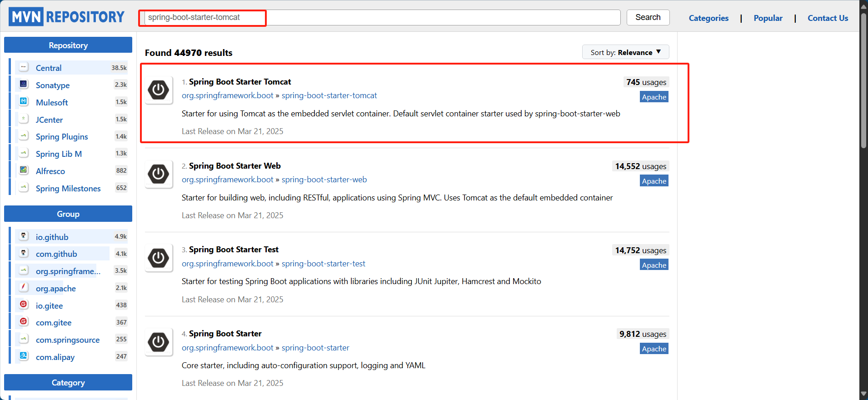Filter by JCenter repository link
868x400 pixels.
click(x=50, y=120)
